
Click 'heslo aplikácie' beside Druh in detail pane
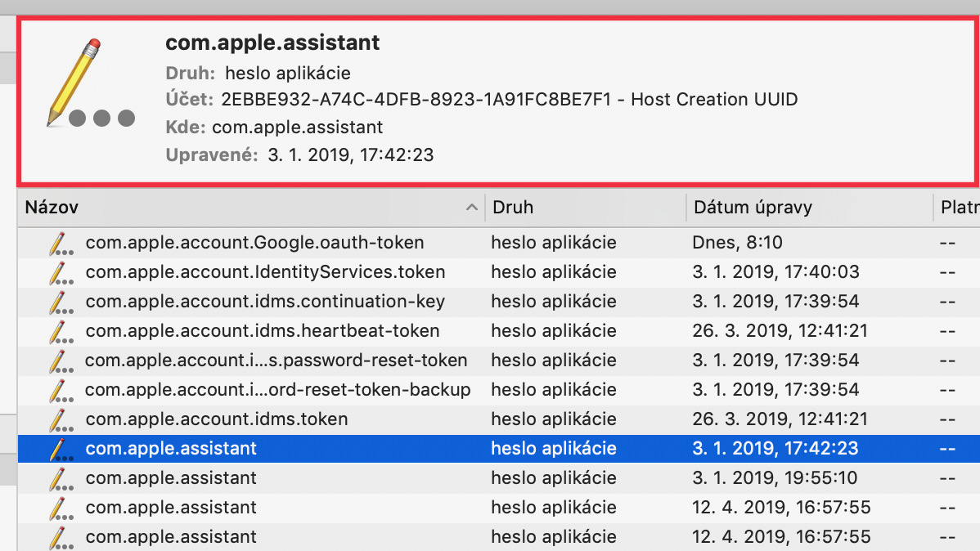287,73
